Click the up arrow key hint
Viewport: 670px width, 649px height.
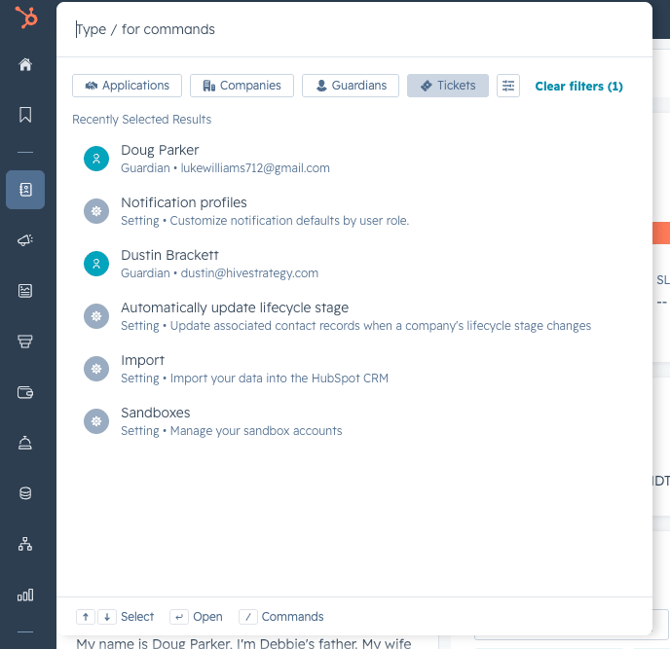[85, 617]
